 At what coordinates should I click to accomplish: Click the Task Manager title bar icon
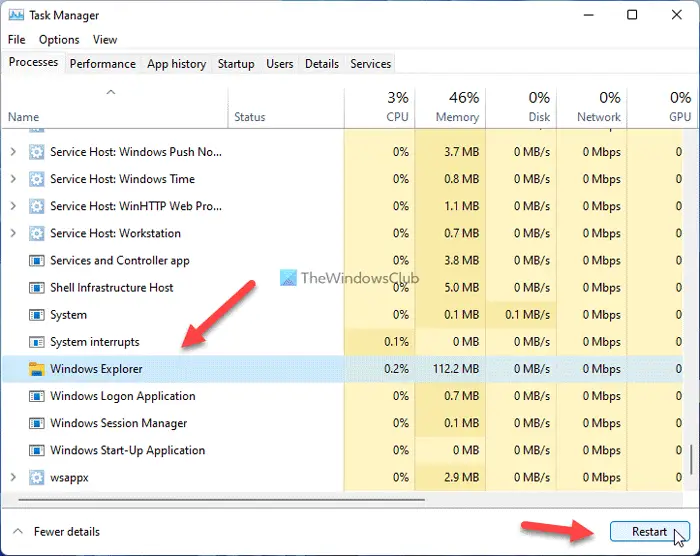(x=16, y=15)
